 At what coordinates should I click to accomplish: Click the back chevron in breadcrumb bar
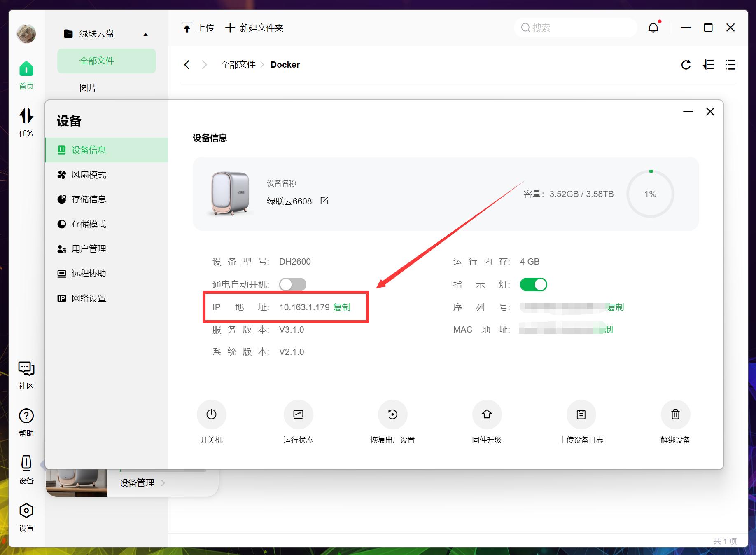187,64
